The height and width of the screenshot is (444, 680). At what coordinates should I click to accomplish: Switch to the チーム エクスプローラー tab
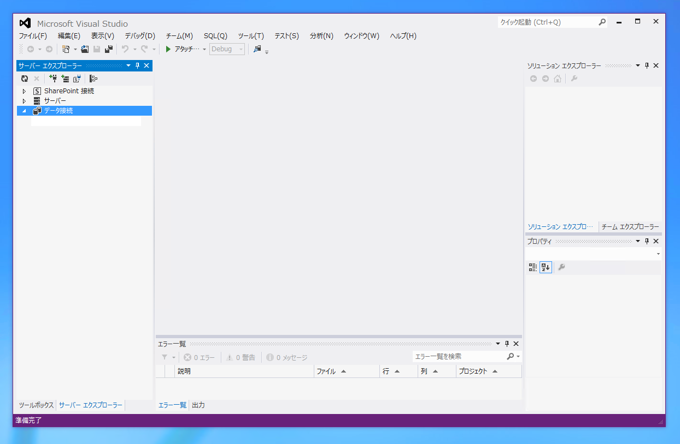pos(630,227)
